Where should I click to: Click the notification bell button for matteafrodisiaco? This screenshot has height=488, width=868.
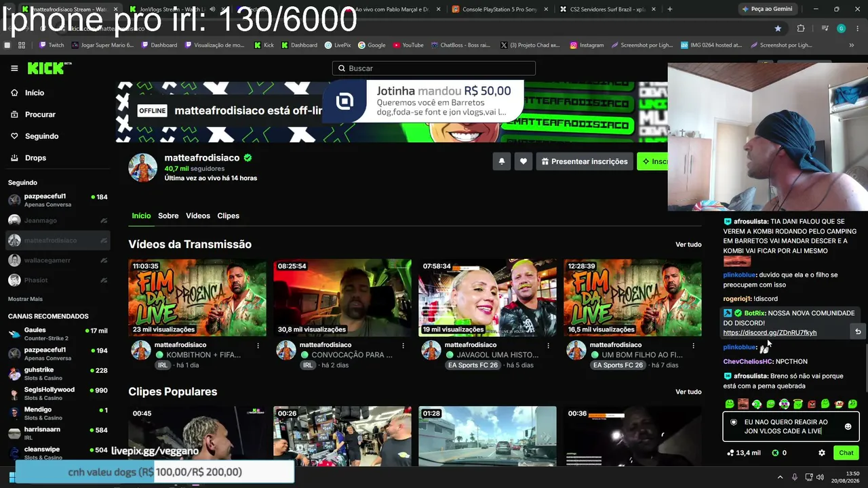coord(502,161)
